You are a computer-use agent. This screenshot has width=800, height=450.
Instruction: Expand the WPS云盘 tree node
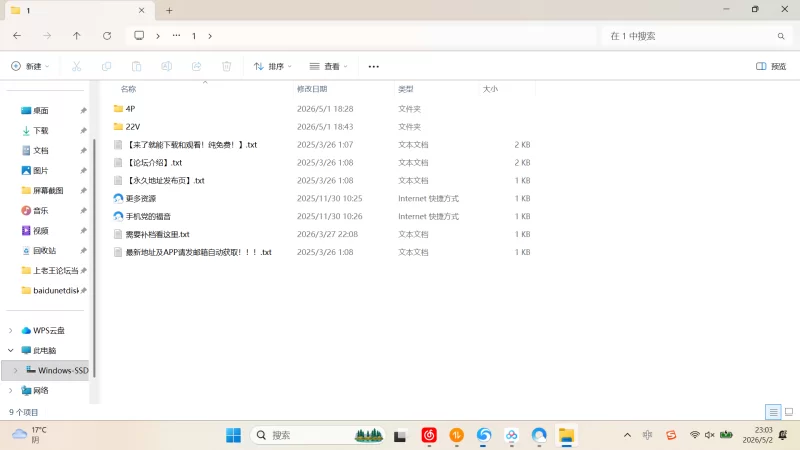[11, 331]
